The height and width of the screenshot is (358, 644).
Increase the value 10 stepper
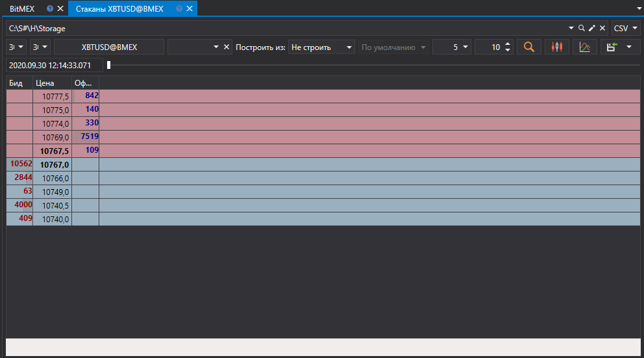[x=508, y=44]
